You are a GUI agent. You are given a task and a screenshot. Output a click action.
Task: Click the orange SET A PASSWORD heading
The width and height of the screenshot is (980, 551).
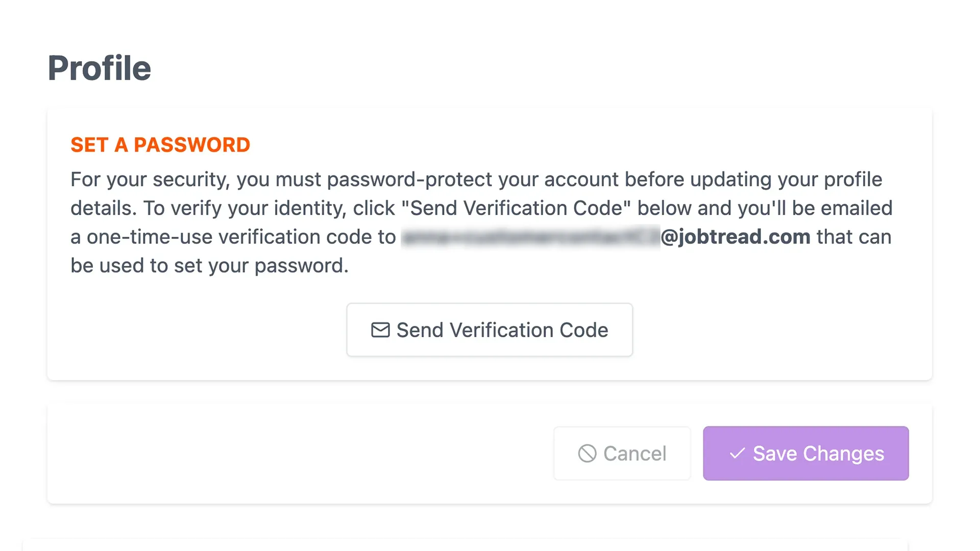(x=160, y=145)
